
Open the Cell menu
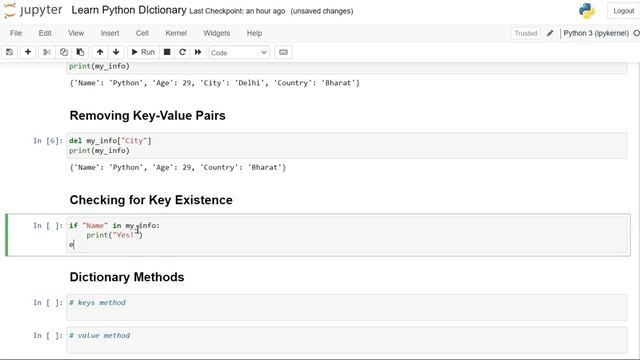tap(142, 33)
